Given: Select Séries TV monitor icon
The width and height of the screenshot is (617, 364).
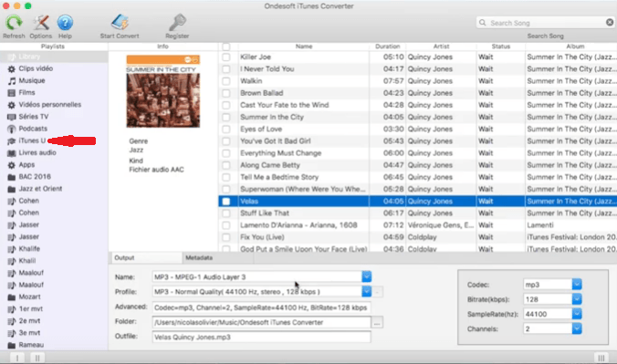Looking at the screenshot, I should [12, 117].
